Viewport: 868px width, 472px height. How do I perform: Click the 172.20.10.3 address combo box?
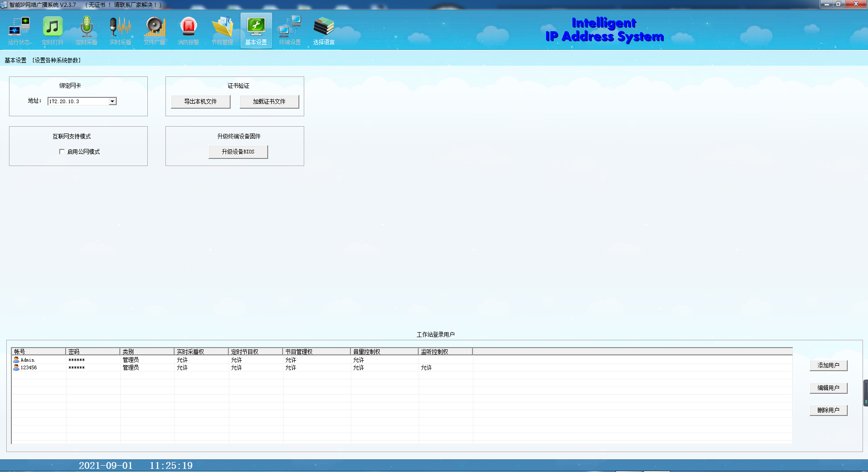(78, 101)
